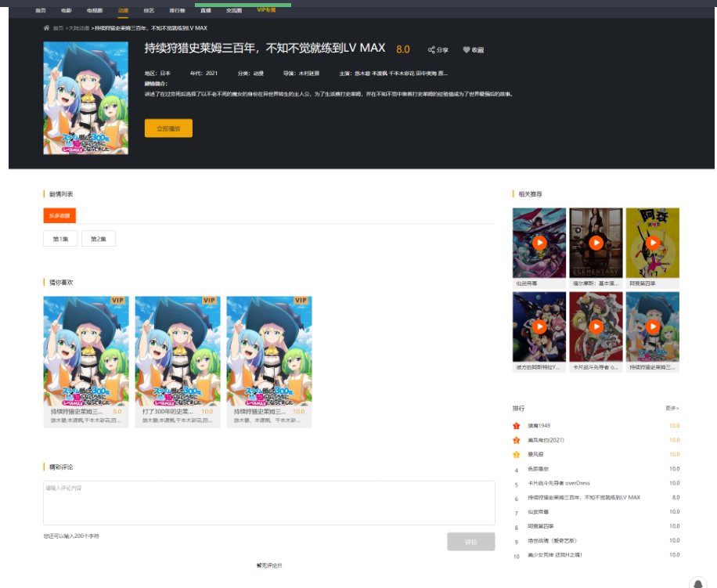717x588 pixels.
Task: Click the home icon in the breadcrumb
Action: tap(47, 28)
